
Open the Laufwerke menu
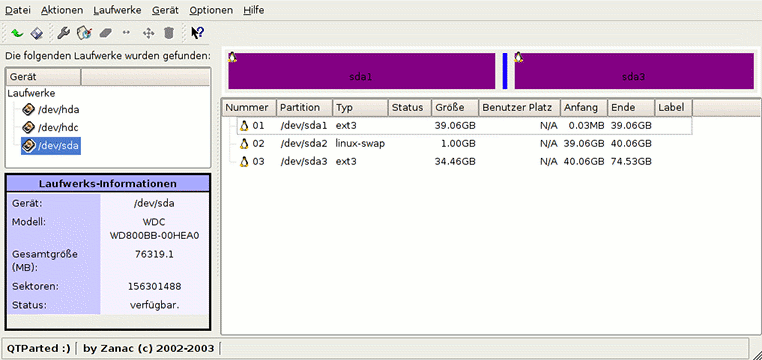(117, 10)
